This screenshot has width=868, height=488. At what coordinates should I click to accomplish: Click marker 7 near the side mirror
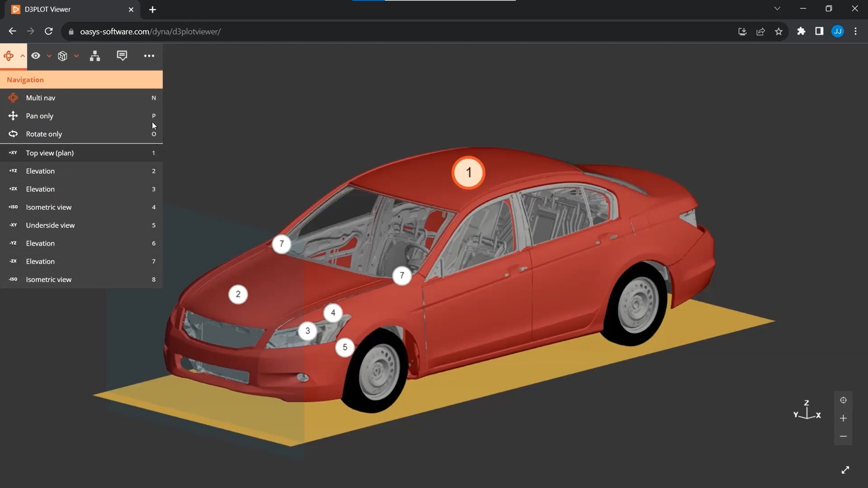click(x=402, y=275)
